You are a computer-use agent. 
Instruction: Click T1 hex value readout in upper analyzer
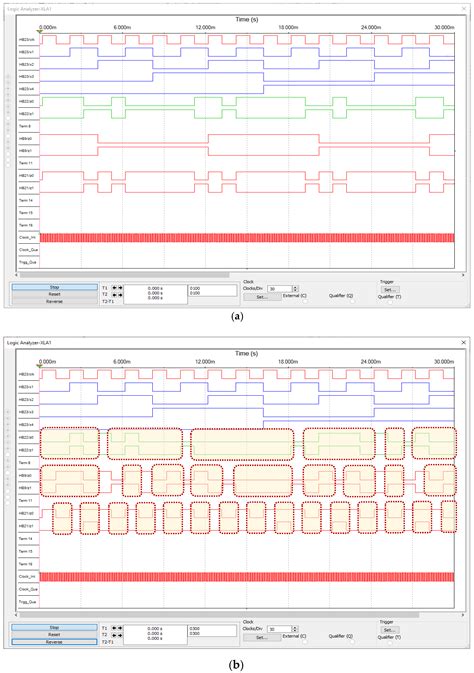pos(194,288)
